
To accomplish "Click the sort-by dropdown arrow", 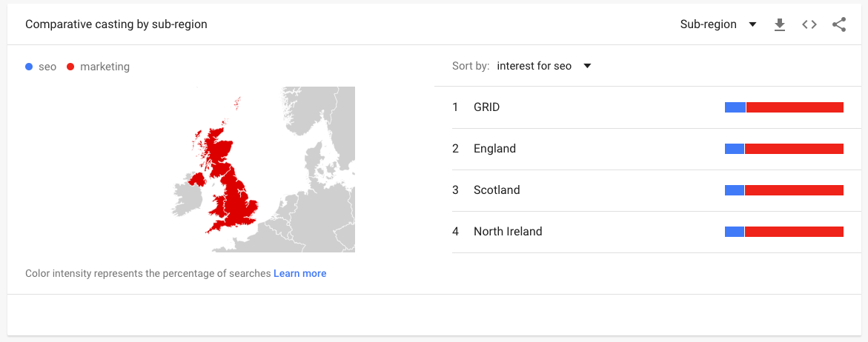I will [587, 67].
